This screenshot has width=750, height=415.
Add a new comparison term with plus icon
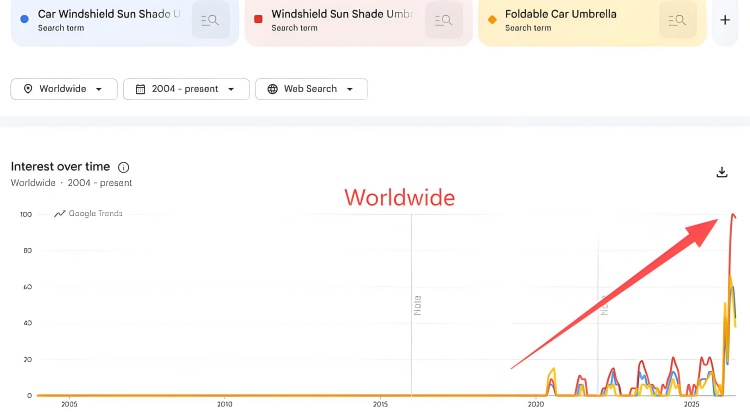pyautogui.click(x=725, y=20)
